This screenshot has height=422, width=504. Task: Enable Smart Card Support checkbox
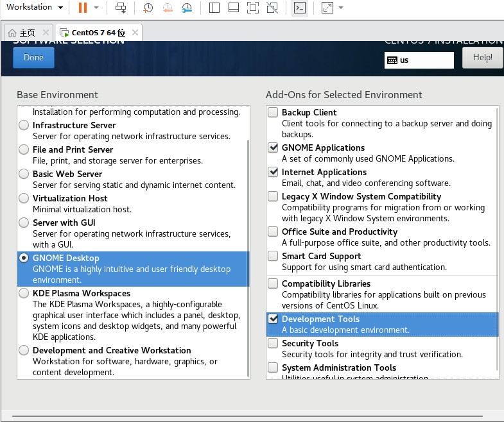[273, 256]
